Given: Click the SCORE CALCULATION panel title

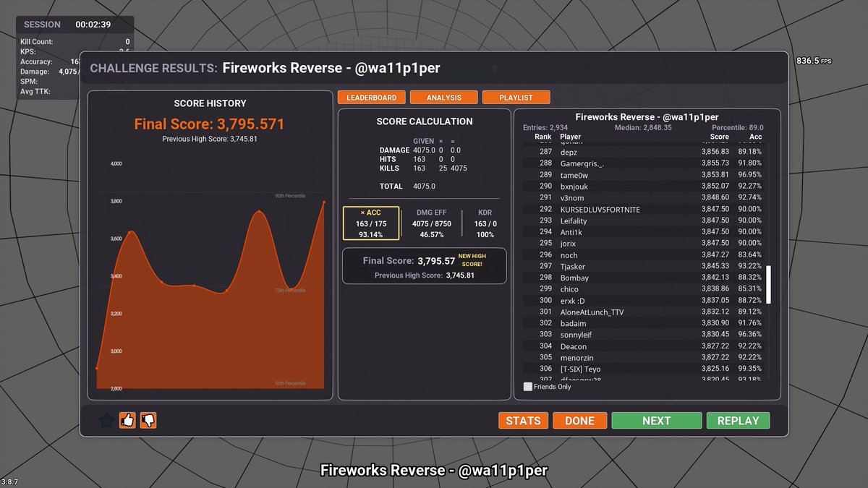Looking at the screenshot, I should tap(425, 121).
